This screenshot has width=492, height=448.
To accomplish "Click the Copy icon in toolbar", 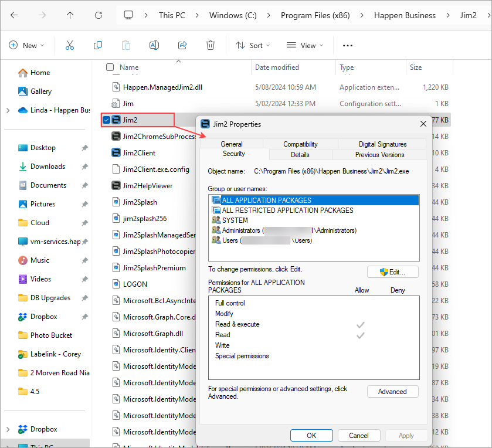I will pos(98,45).
